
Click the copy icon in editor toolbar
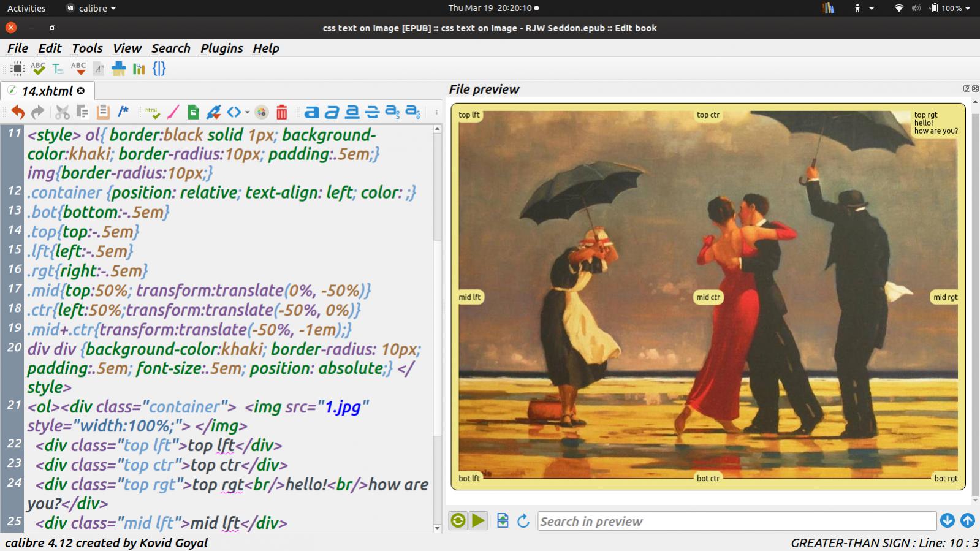pos(82,112)
